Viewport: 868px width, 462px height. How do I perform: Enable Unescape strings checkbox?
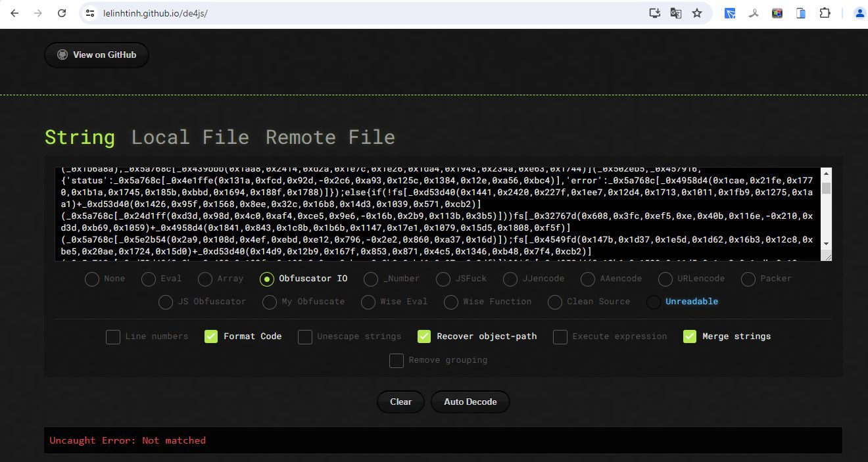click(x=305, y=336)
